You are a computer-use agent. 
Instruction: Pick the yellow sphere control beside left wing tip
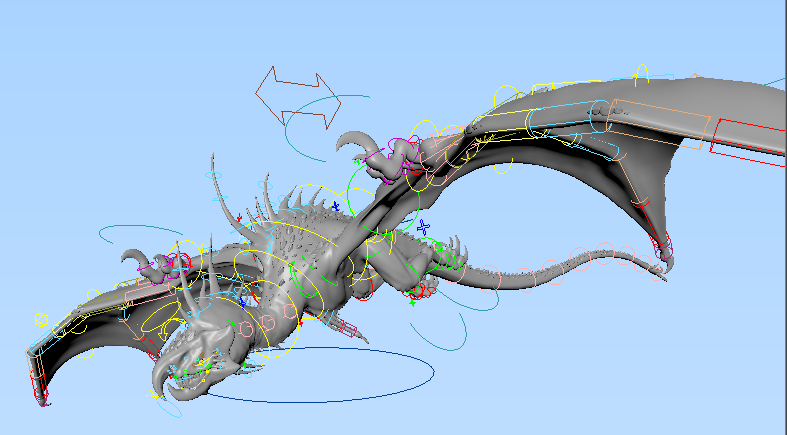41,320
